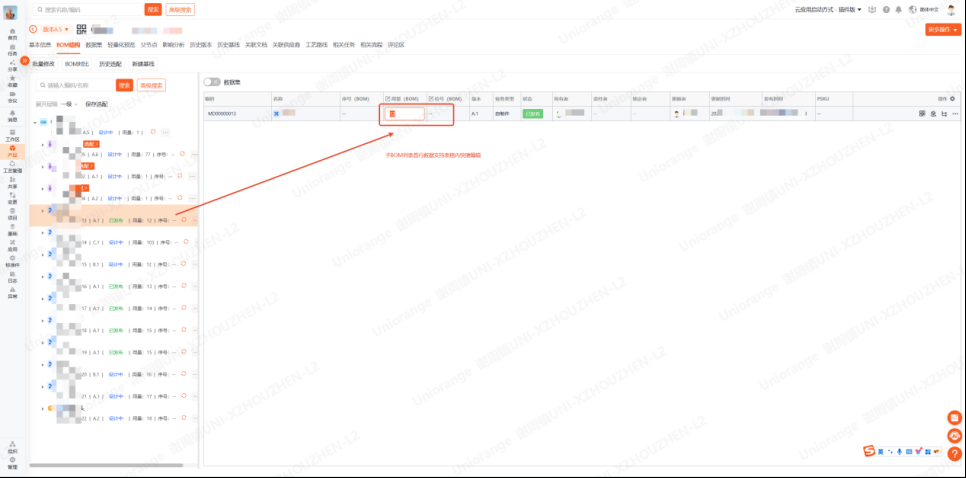
Task: Collapse the root BOM tree node
Action: click(36, 123)
